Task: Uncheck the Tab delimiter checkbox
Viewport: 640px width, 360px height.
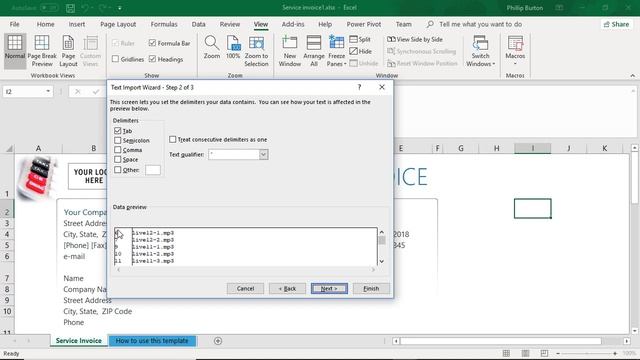Action: pos(118,131)
